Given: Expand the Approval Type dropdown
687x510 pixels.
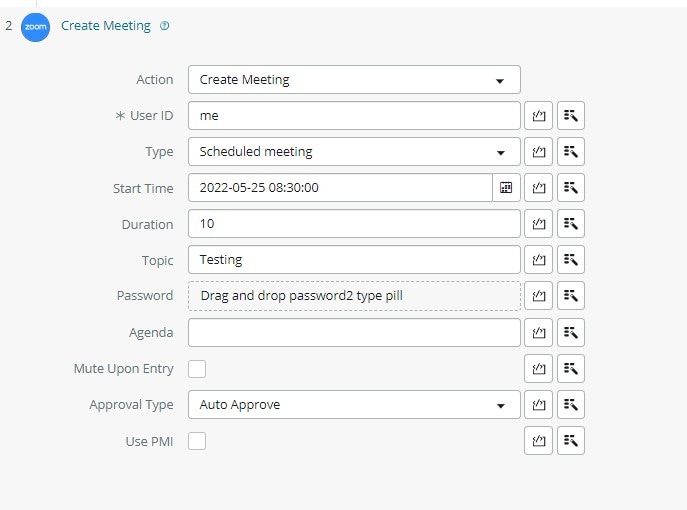Looking at the screenshot, I should click(x=354, y=404).
